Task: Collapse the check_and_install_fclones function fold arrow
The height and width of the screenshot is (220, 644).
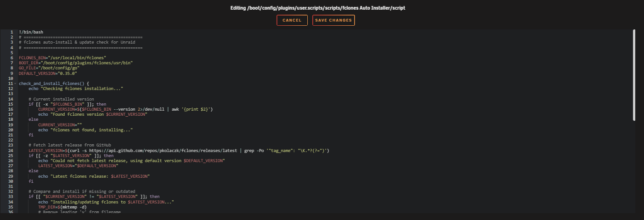Action: tap(15, 84)
